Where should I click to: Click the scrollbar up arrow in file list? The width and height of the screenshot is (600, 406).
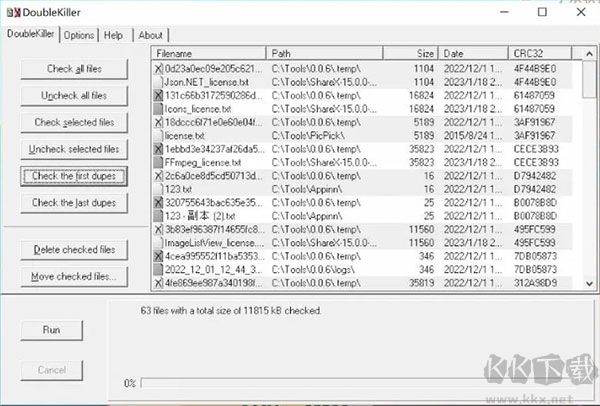point(589,54)
